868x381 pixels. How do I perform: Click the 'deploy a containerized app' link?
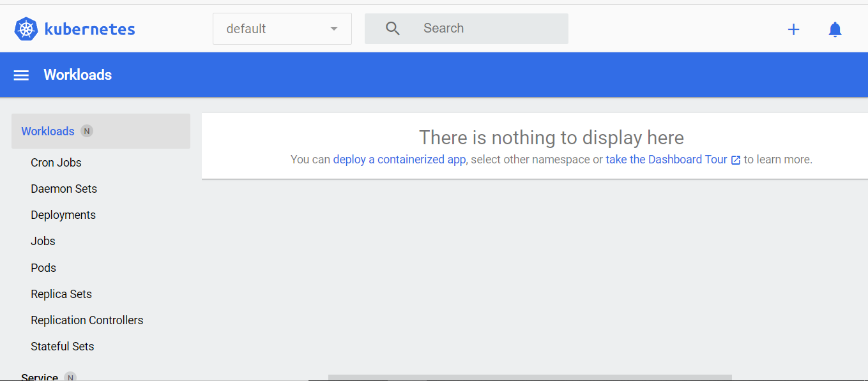point(399,160)
